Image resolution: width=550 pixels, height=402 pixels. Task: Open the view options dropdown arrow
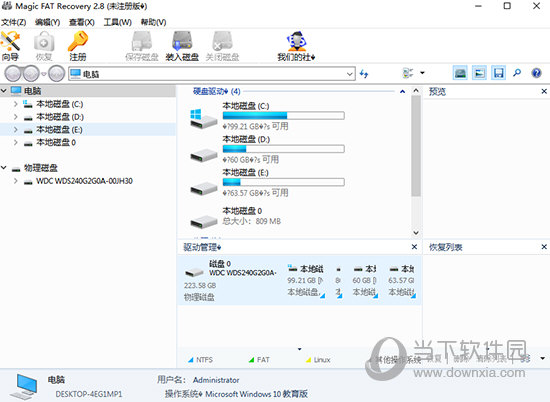422,73
